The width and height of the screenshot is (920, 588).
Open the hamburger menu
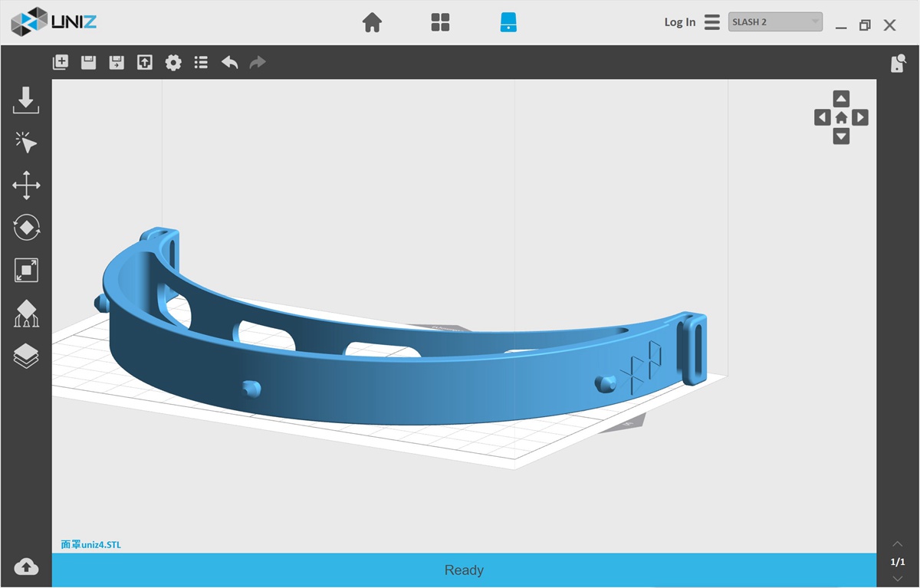pyautogui.click(x=712, y=21)
